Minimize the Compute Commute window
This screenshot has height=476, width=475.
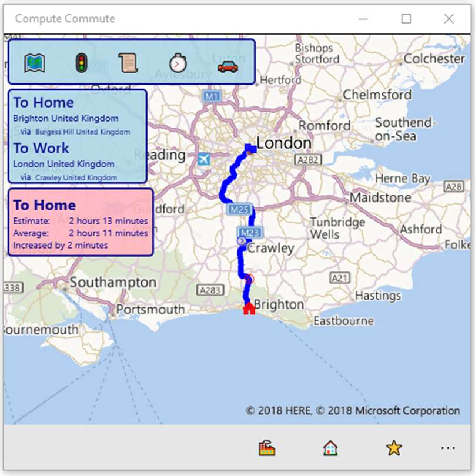(x=363, y=19)
